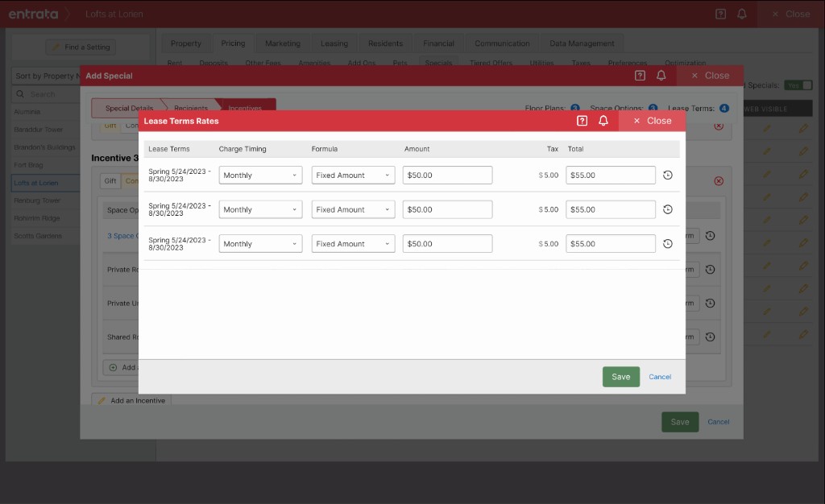
Task: Cancel the Lease Terms Rates dialog
Action: pyautogui.click(x=660, y=377)
